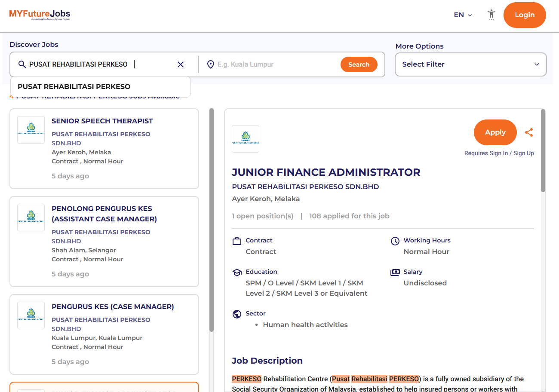Open the EN language dropdown

pyautogui.click(x=463, y=15)
